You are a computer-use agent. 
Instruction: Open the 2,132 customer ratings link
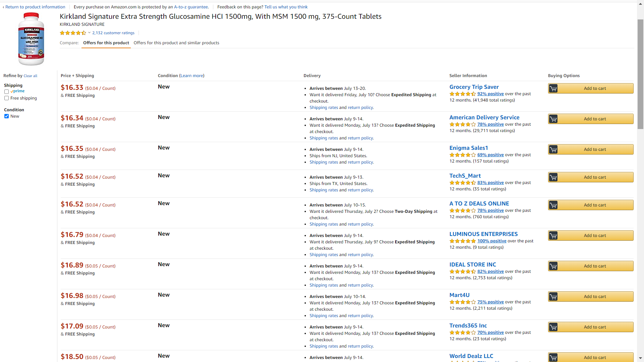[113, 33]
